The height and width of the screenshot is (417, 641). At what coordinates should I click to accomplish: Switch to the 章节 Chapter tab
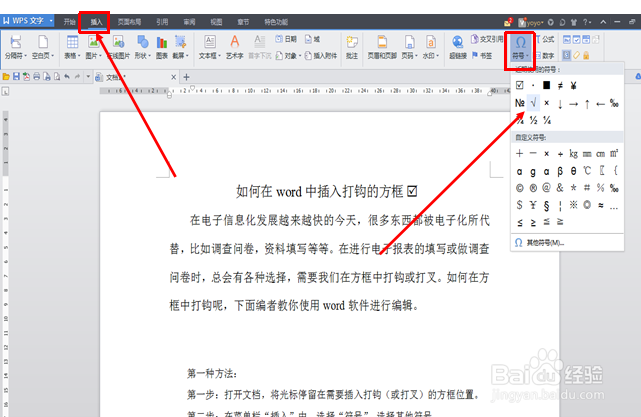tap(243, 22)
